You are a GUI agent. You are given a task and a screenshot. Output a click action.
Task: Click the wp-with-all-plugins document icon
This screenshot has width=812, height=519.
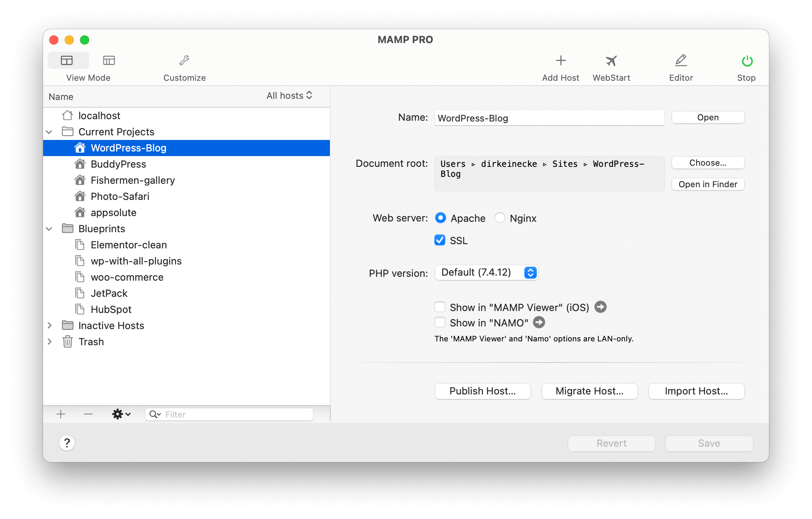tap(80, 261)
